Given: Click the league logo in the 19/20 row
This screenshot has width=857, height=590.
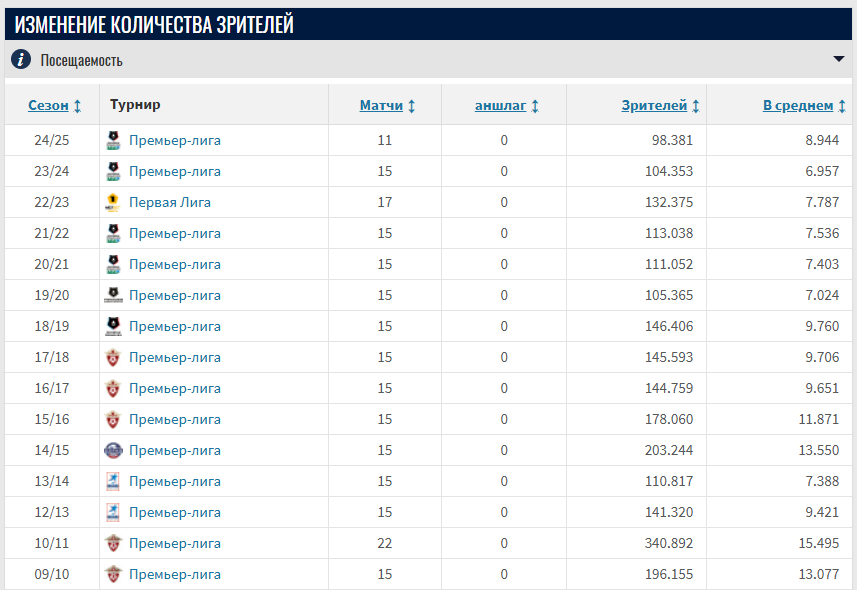Looking at the screenshot, I should pos(113,295).
